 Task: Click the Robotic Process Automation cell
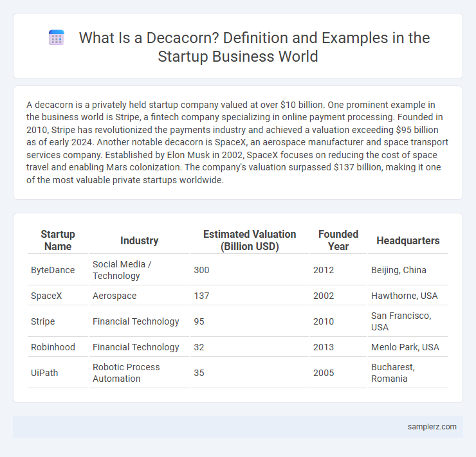[x=139, y=373]
